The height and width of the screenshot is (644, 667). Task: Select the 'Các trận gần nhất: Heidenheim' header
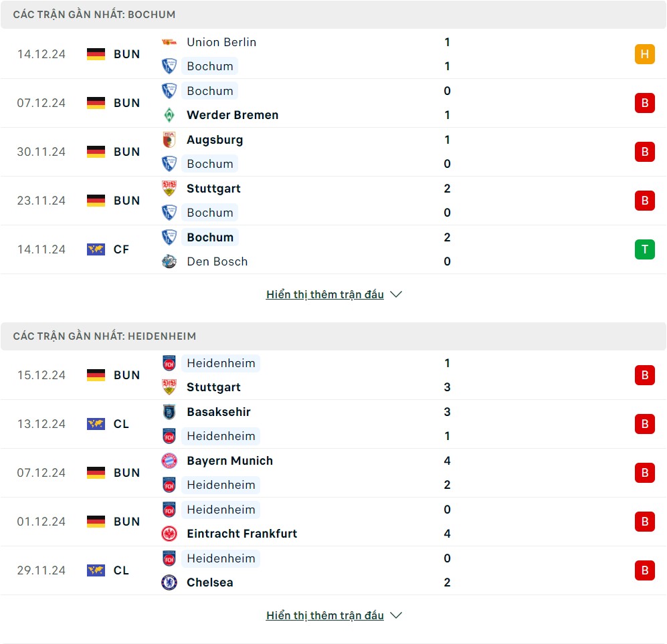coord(333,336)
